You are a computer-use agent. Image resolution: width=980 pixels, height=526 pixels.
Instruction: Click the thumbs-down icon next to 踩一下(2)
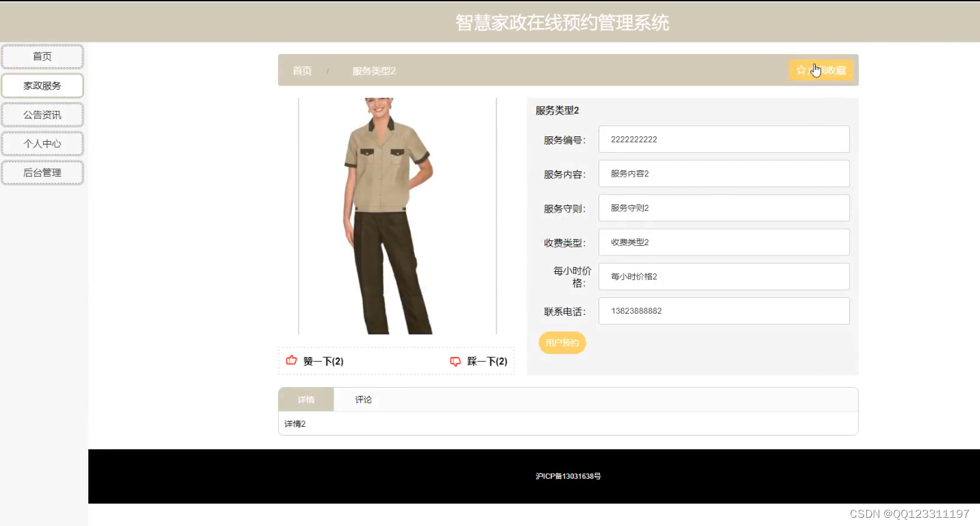[x=455, y=361]
